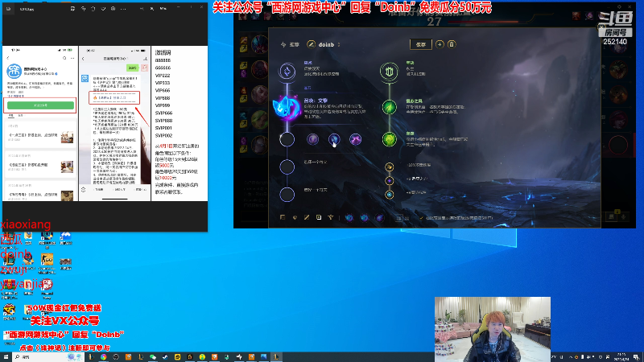Select the middle purple stat shard

pos(390,180)
